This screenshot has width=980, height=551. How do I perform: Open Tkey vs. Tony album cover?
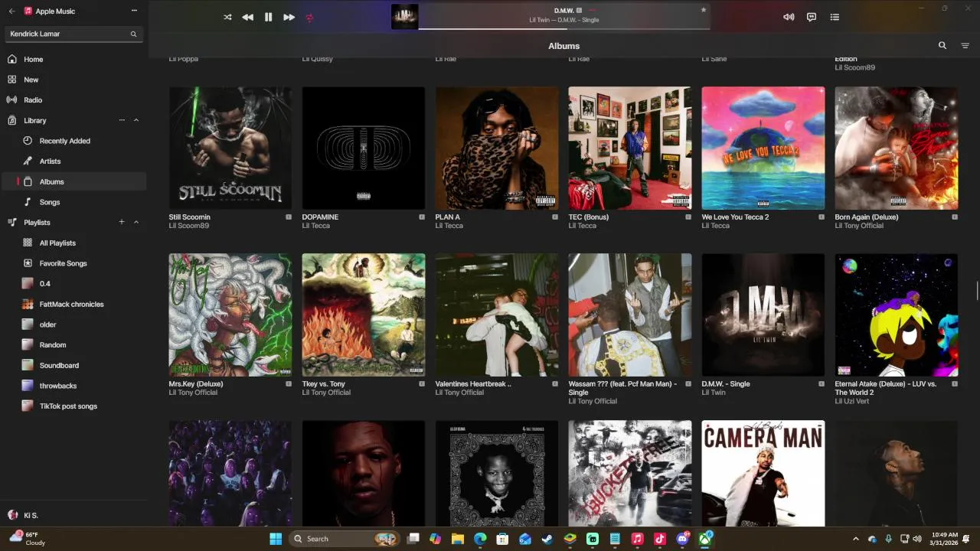point(364,315)
